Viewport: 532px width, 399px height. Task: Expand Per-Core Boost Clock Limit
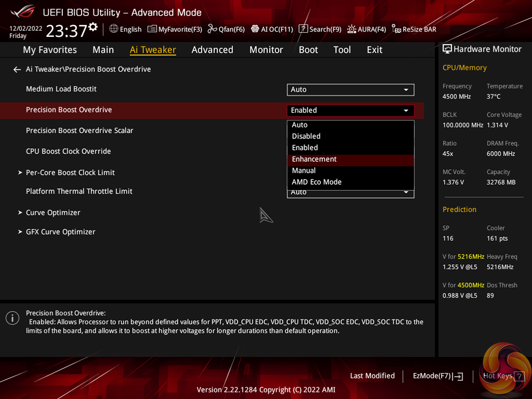(x=70, y=172)
